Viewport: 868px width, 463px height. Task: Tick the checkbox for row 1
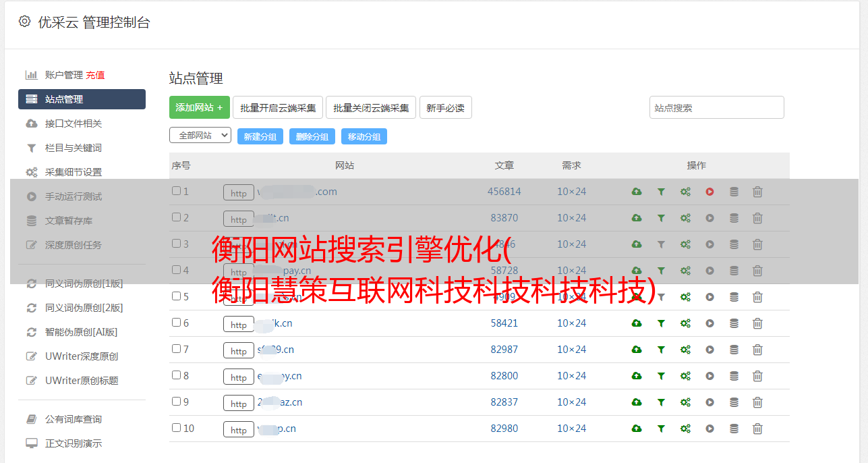[176, 191]
